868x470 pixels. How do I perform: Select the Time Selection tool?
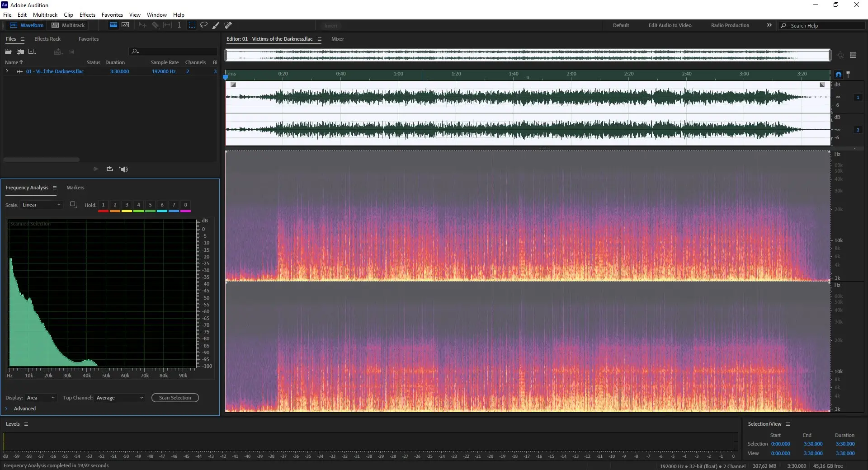179,25
